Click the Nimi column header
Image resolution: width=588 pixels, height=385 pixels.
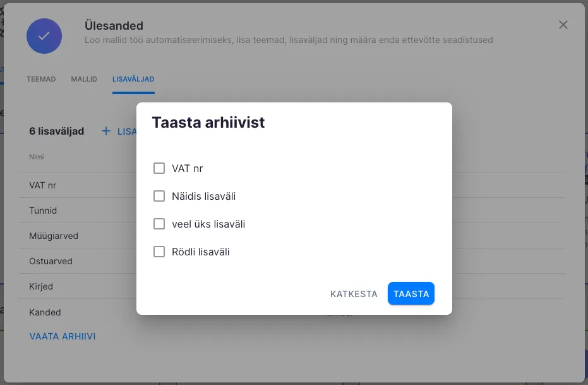(37, 157)
